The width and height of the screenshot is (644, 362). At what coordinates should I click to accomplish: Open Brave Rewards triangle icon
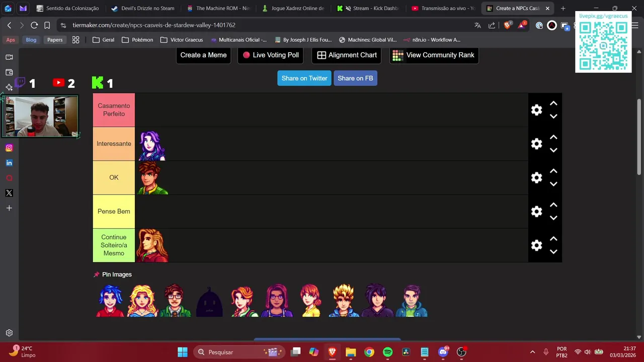coord(522,25)
